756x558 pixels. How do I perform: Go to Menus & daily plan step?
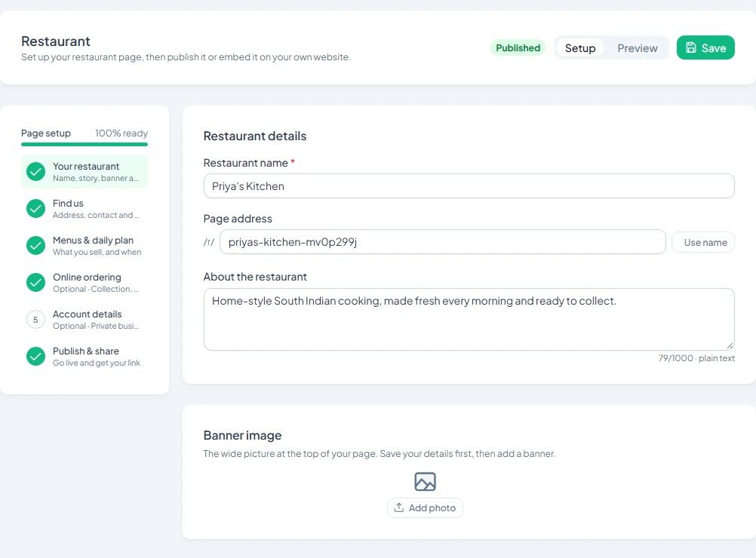pyautogui.click(x=85, y=246)
